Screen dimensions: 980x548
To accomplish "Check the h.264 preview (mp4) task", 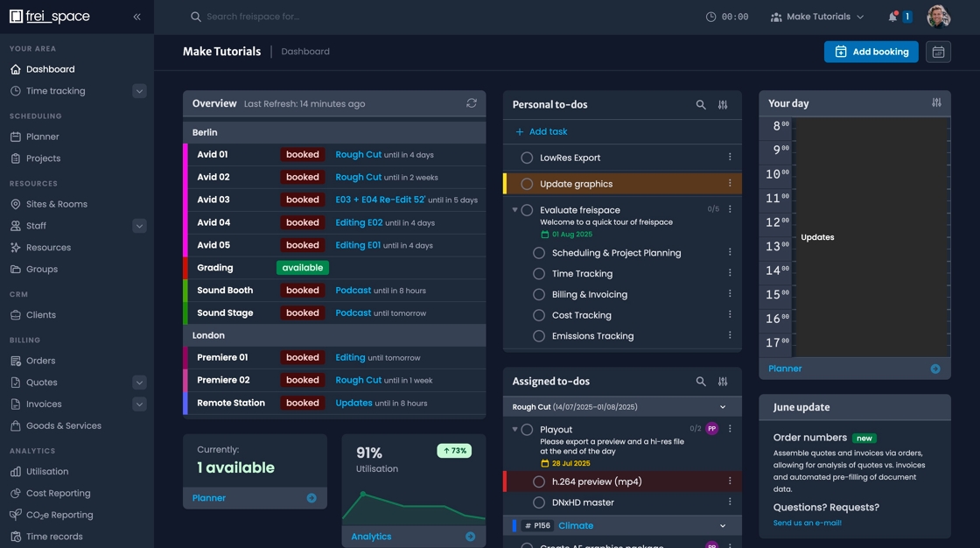I will click(x=538, y=481).
